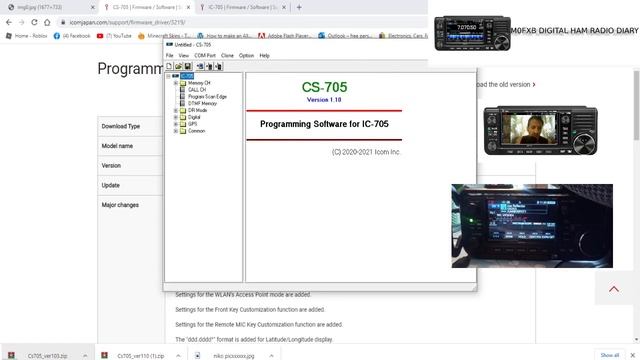Click the Common folder icon

point(183,131)
